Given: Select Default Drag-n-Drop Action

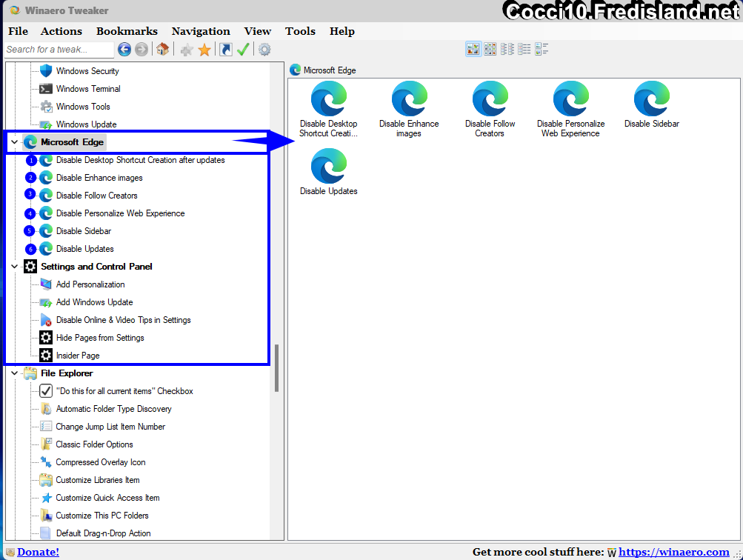Looking at the screenshot, I should point(103,533).
